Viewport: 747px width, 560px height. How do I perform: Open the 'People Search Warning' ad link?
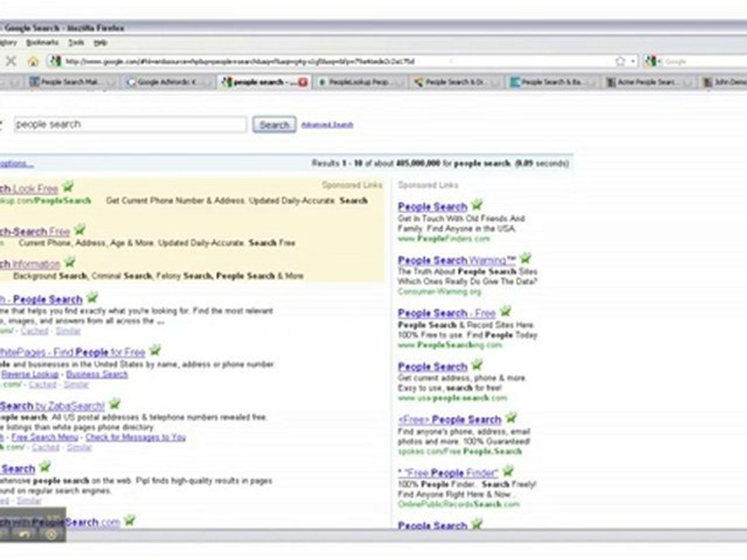[x=457, y=260]
